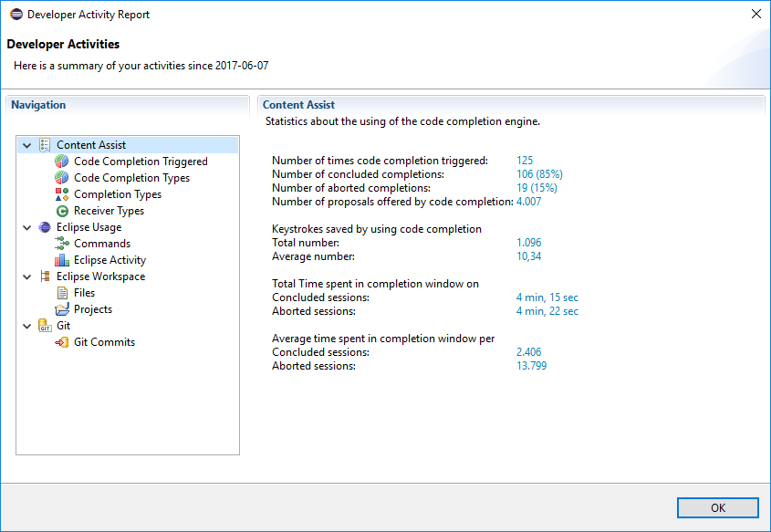Viewport: 771px width, 532px height.
Task: Open the Code Completion Types report
Action: point(131,178)
